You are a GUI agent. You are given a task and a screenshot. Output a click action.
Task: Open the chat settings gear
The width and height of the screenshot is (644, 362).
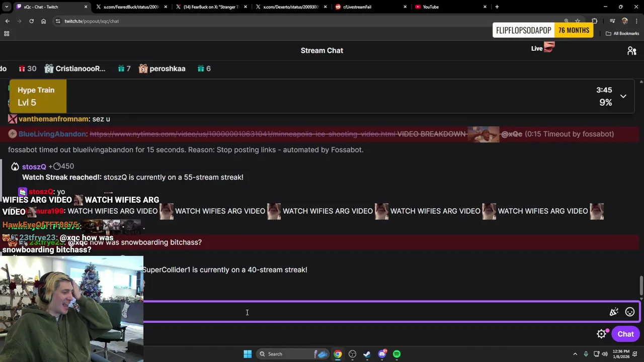[x=601, y=334]
